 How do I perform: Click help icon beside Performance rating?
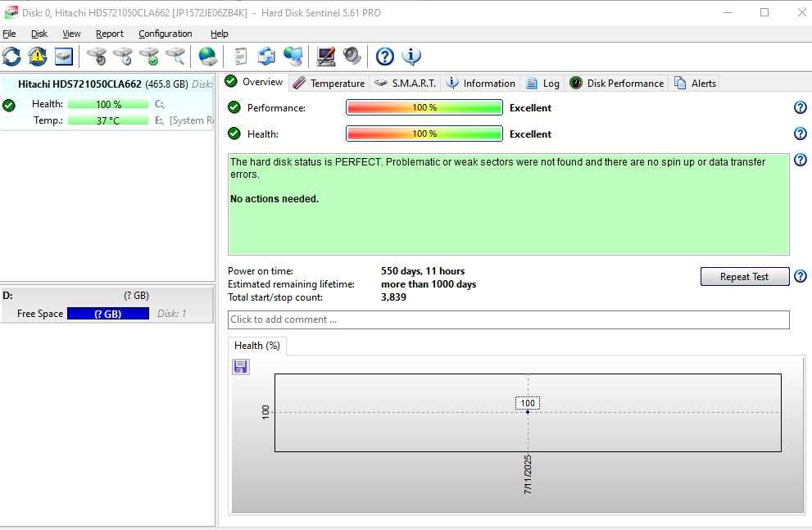tap(800, 107)
